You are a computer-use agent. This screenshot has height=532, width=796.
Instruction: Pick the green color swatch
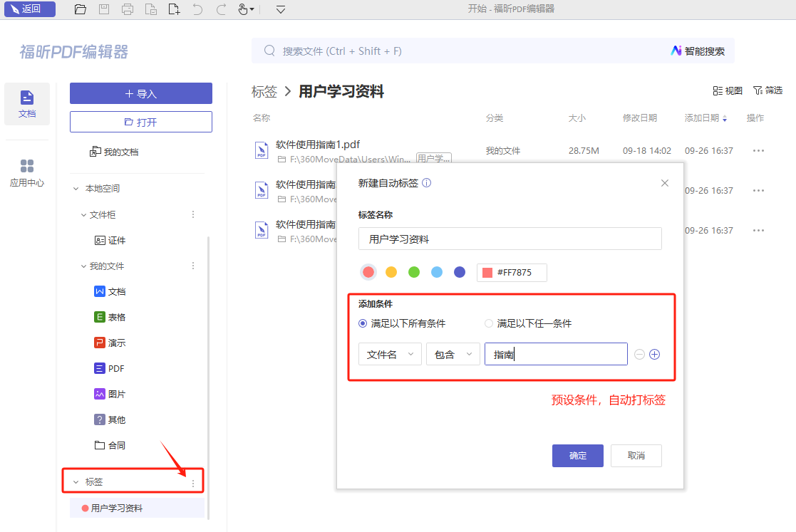pos(414,272)
